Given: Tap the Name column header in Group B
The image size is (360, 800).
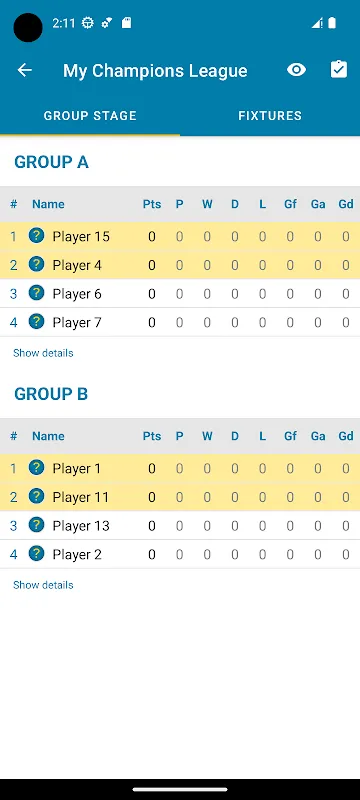Looking at the screenshot, I should point(48,436).
